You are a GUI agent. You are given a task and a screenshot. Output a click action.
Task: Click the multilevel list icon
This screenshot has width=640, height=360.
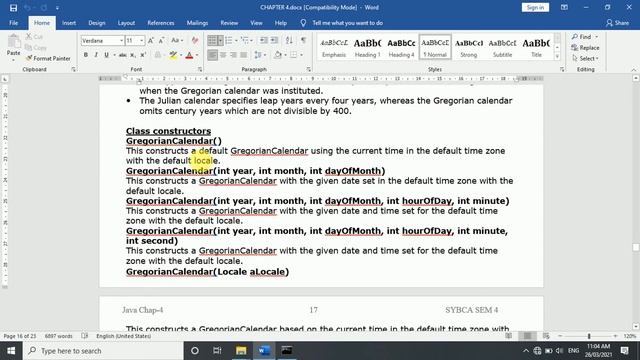(245, 40)
